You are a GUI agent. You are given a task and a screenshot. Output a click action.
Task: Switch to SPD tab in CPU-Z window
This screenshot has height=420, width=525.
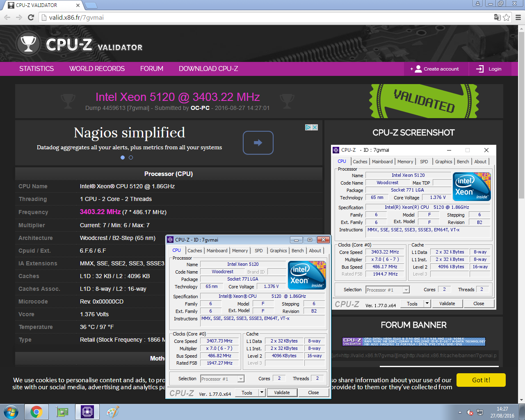259,251
